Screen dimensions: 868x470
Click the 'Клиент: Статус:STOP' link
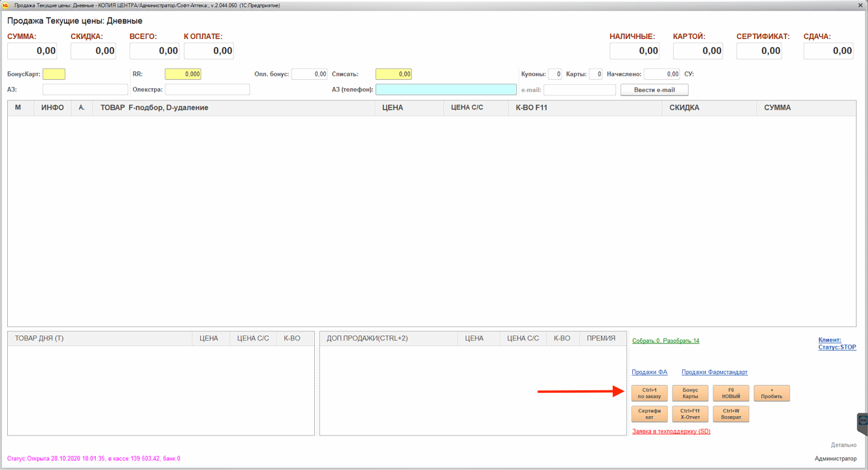836,344
